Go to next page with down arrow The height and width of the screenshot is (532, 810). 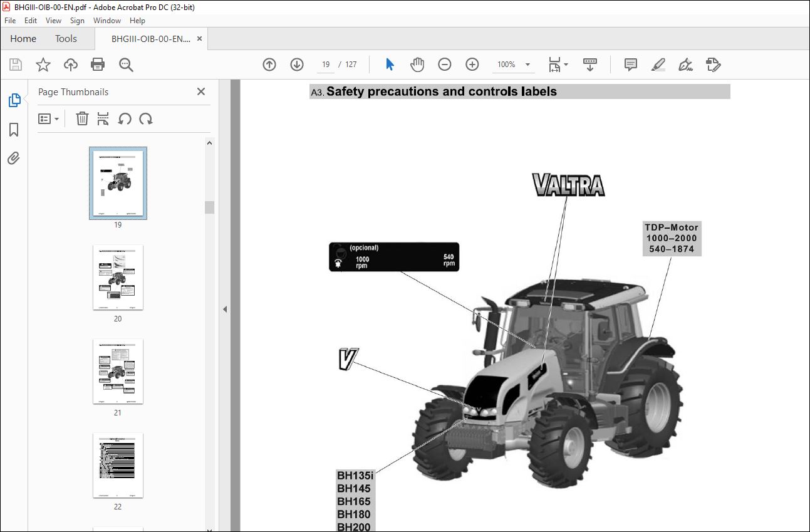click(x=297, y=65)
